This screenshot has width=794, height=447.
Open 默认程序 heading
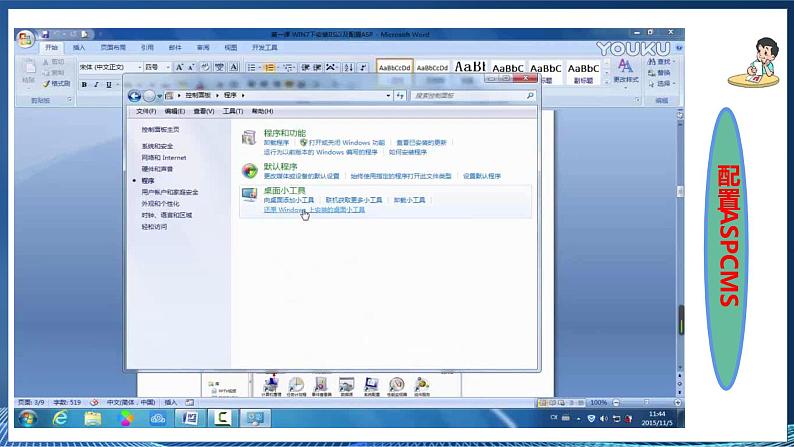281,167
